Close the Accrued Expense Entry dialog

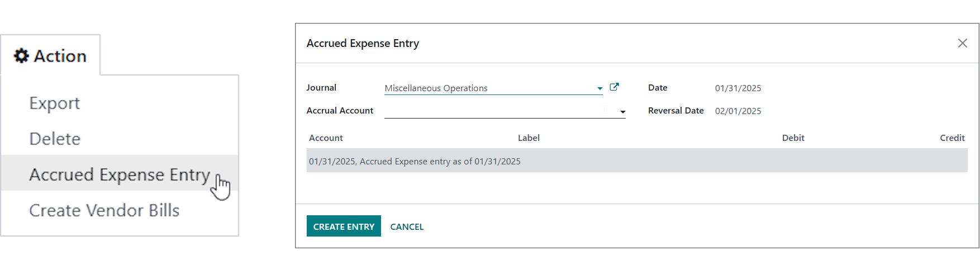point(962,43)
